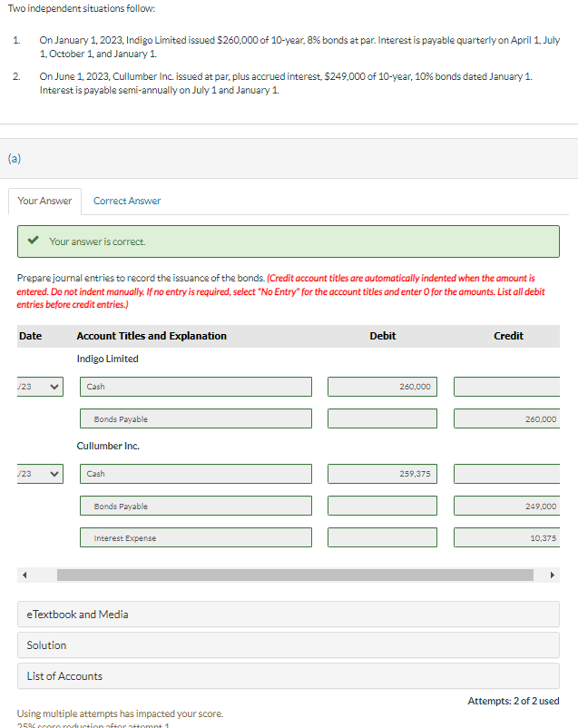
Task: Click empty credit field in Cullumber Cash row
Action: coord(507,474)
